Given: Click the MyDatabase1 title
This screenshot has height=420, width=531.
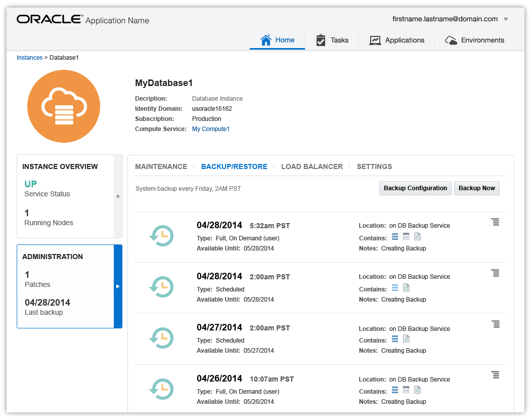Looking at the screenshot, I should (164, 83).
